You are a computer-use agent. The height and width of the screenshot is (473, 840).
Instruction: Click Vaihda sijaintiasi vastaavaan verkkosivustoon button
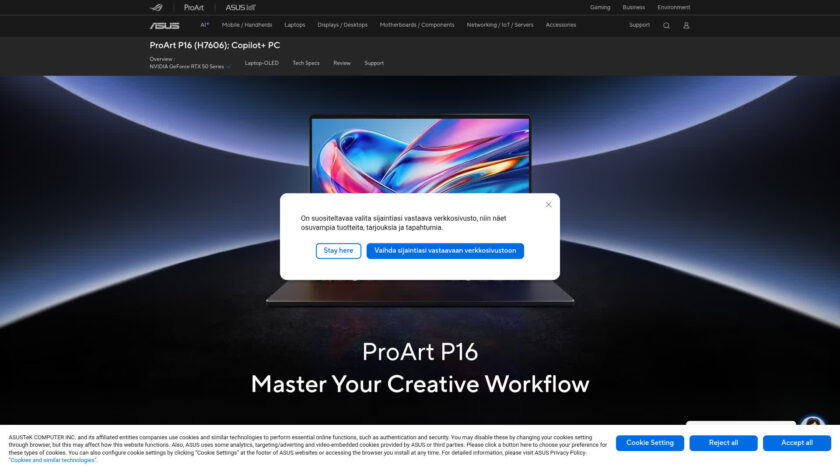coord(445,251)
